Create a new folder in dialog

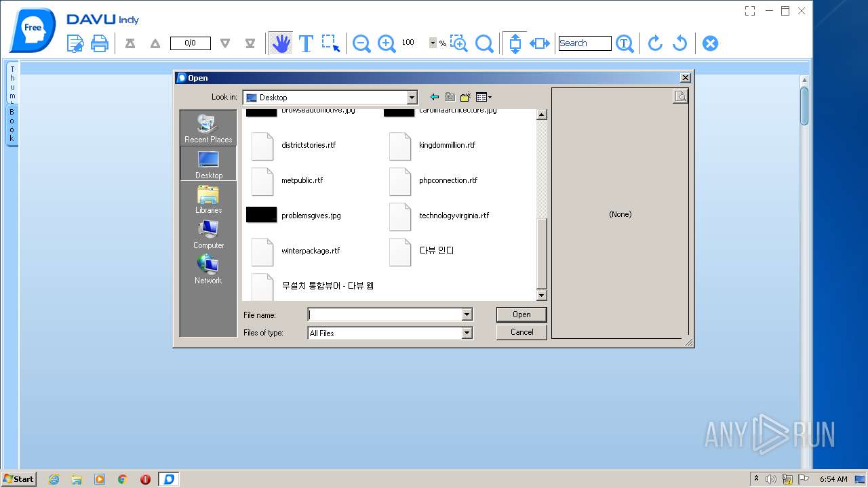pyautogui.click(x=465, y=98)
